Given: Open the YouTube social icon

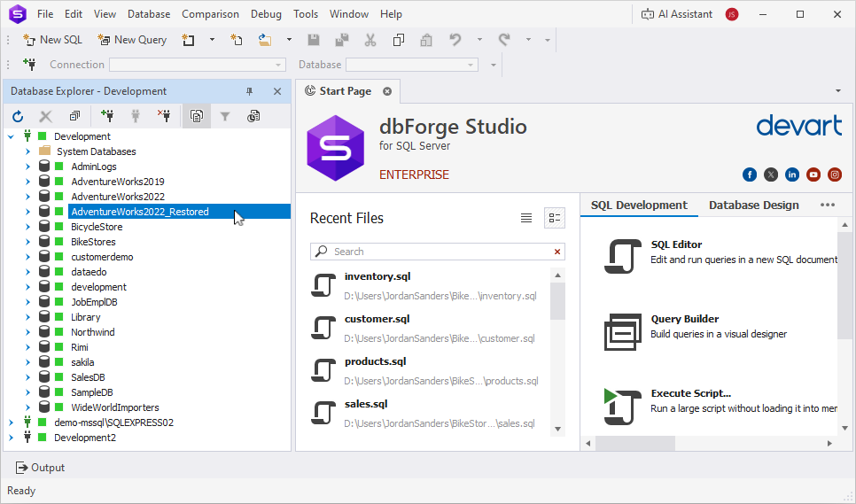Looking at the screenshot, I should coord(813,174).
